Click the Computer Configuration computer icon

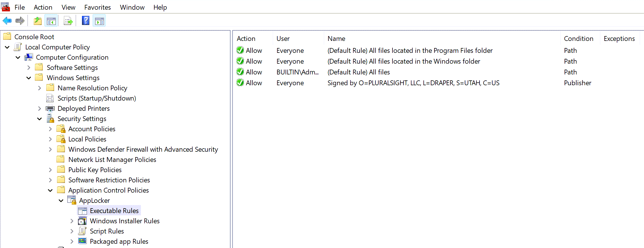coord(29,57)
